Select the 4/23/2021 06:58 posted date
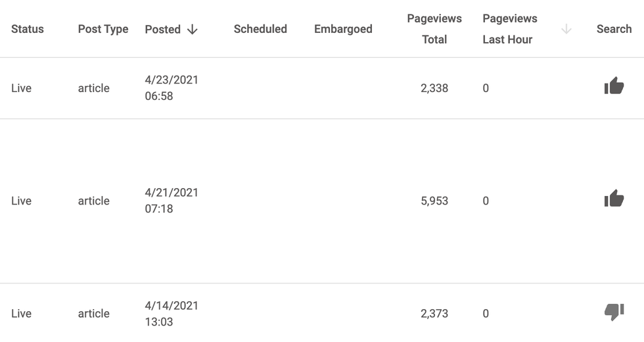This screenshot has width=644, height=342. point(172,88)
